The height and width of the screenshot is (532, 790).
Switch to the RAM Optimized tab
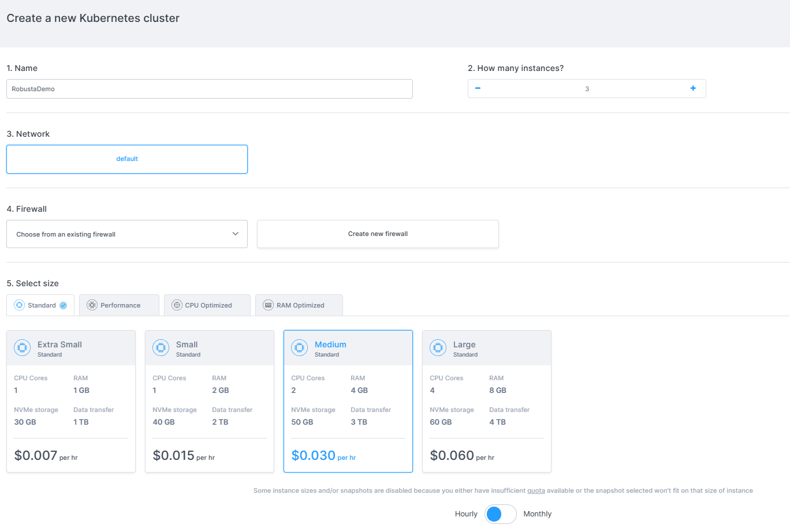point(300,305)
